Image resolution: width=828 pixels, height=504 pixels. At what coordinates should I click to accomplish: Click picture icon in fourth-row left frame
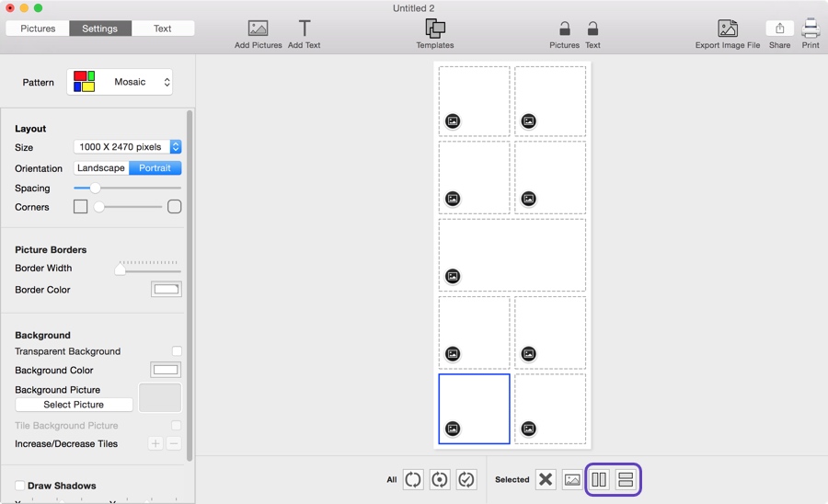453,353
